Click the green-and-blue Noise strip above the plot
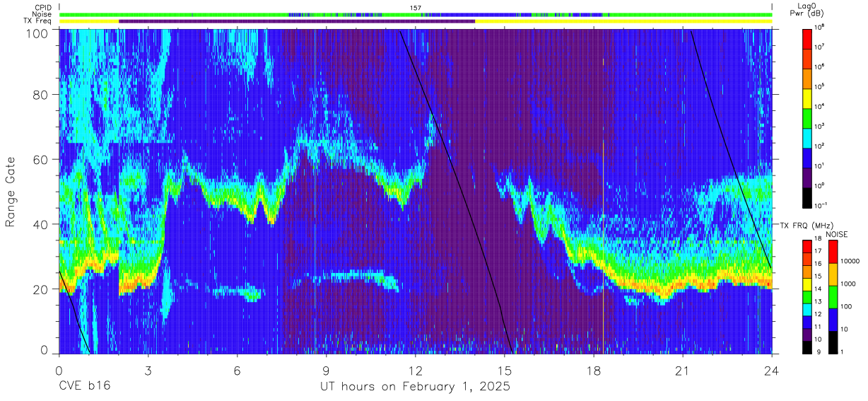Image resolution: width=868 pixels, height=401 pixels. pos(416,14)
